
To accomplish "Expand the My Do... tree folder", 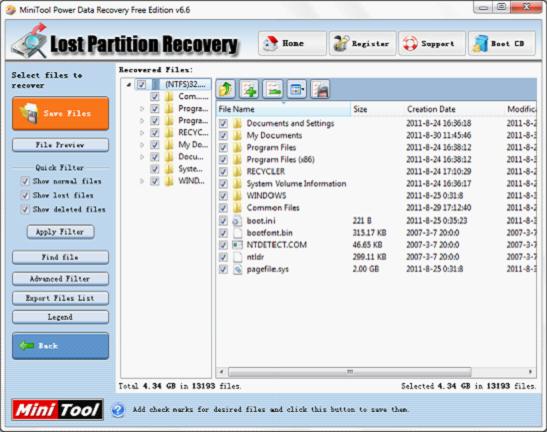I will pyautogui.click(x=142, y=145).
